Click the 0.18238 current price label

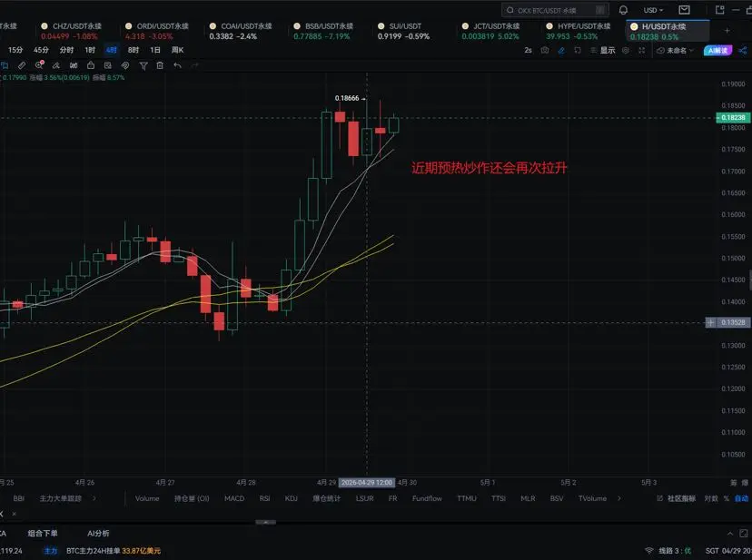(733, 117)
